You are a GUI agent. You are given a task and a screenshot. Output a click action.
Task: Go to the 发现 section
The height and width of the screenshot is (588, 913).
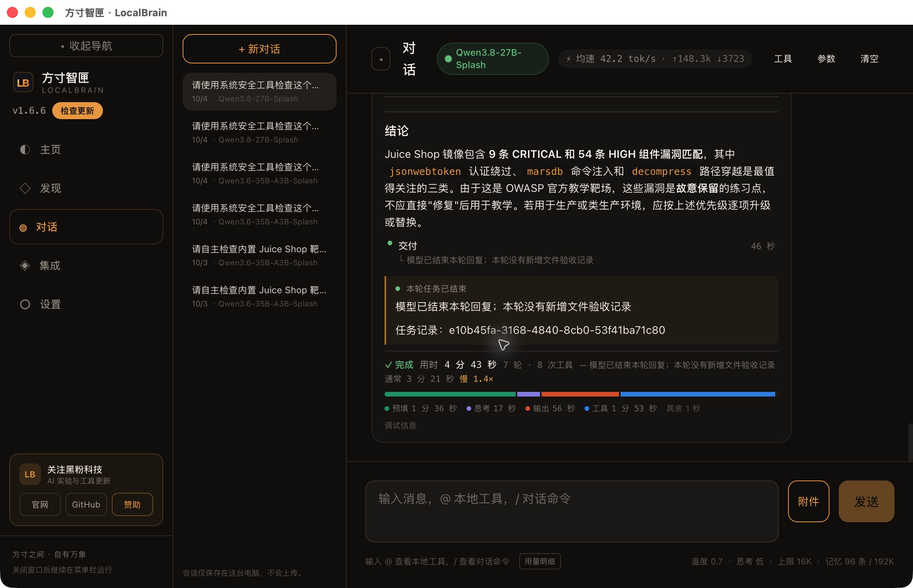(x=86, y=188)
